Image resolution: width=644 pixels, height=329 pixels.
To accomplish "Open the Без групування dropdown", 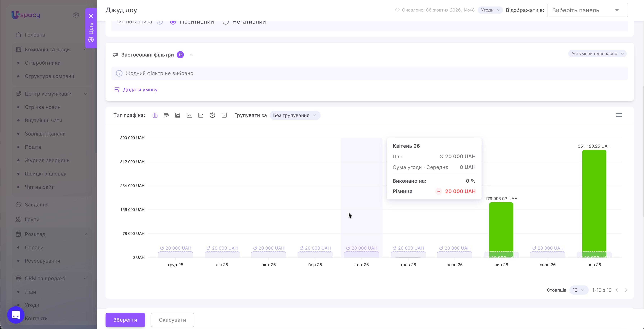I will pos(295,115).
